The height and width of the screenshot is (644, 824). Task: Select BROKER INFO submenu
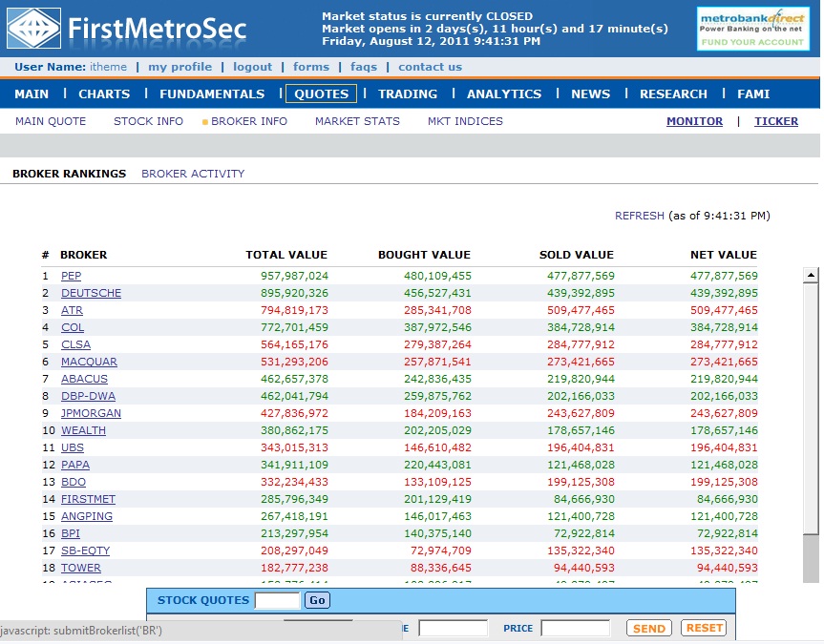pos(249,121)
